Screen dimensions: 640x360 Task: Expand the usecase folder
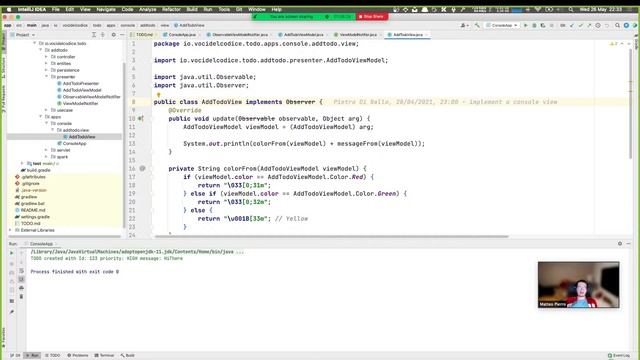pos(47,110)
